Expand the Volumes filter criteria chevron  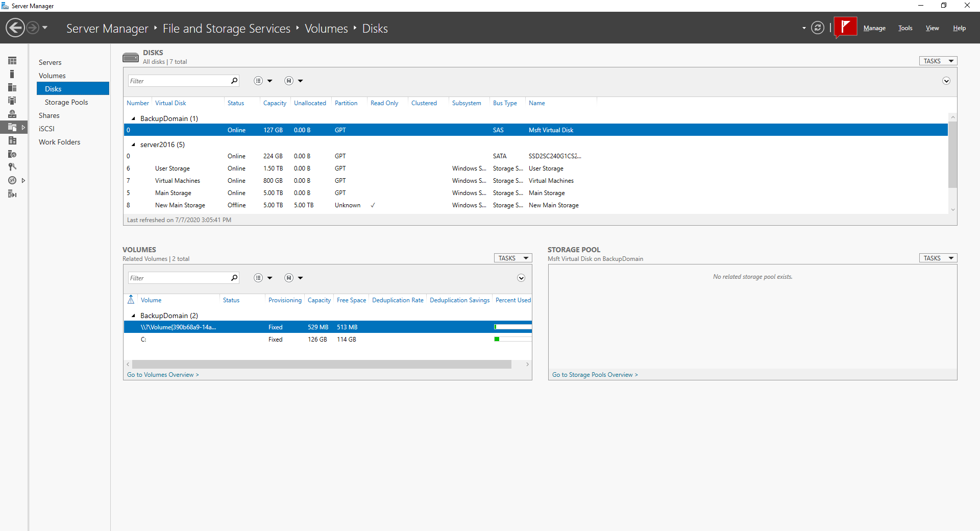pyautogui.click(x=521, y=278)
